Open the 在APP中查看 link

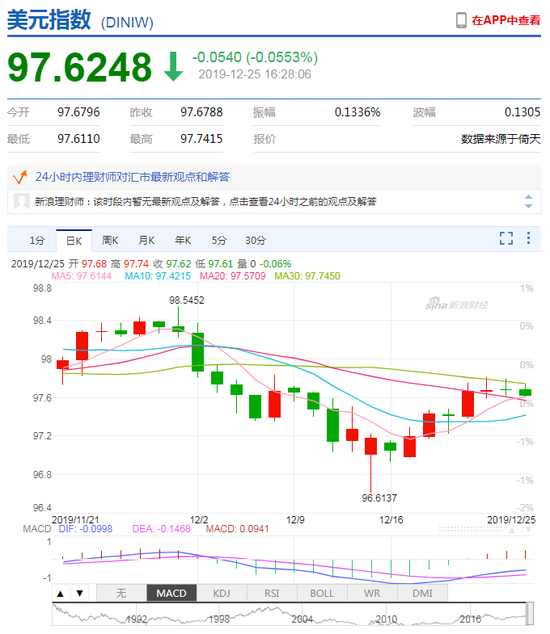tap(506, 20)
